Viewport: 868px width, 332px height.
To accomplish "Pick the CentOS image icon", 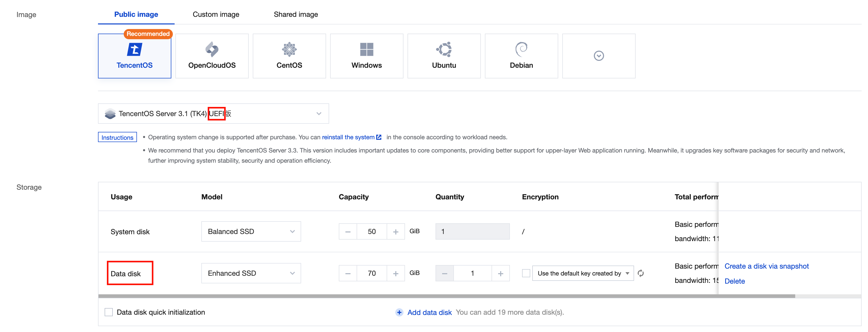I will (289, 50).
